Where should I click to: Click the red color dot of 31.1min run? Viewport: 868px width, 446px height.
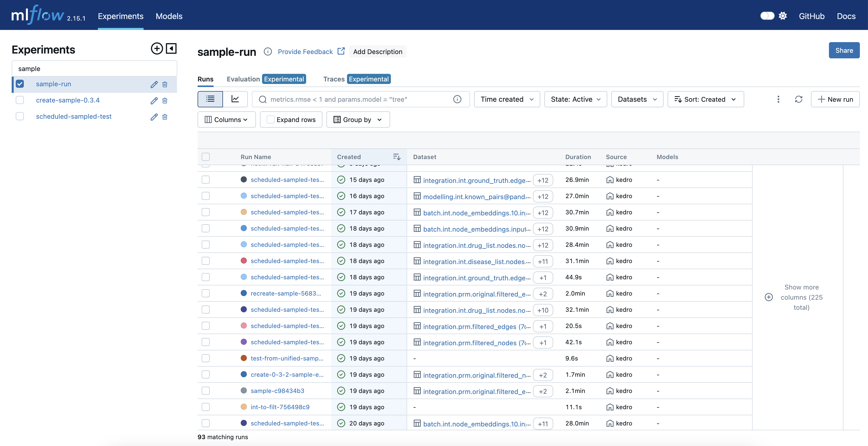(x=244, y=261)
